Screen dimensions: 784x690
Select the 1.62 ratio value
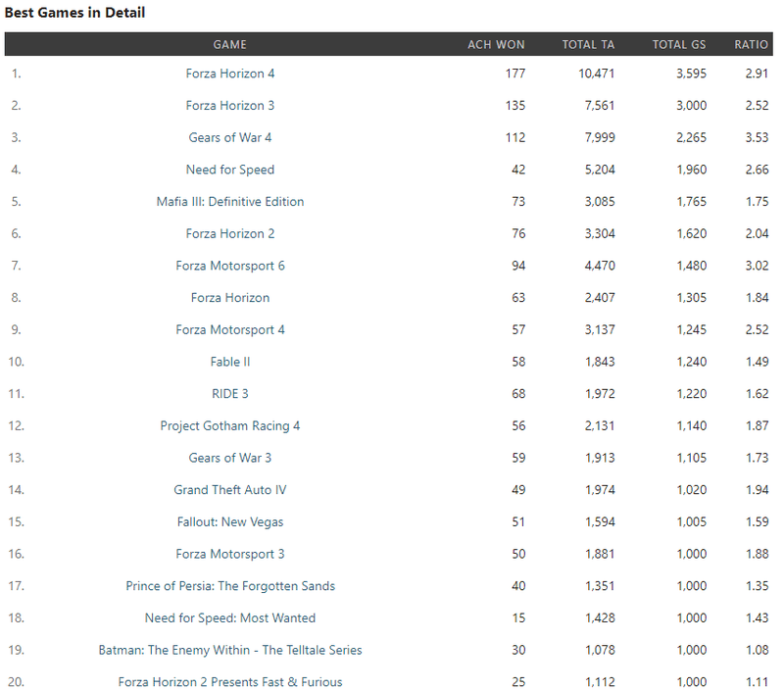click(x=757, y=393)
